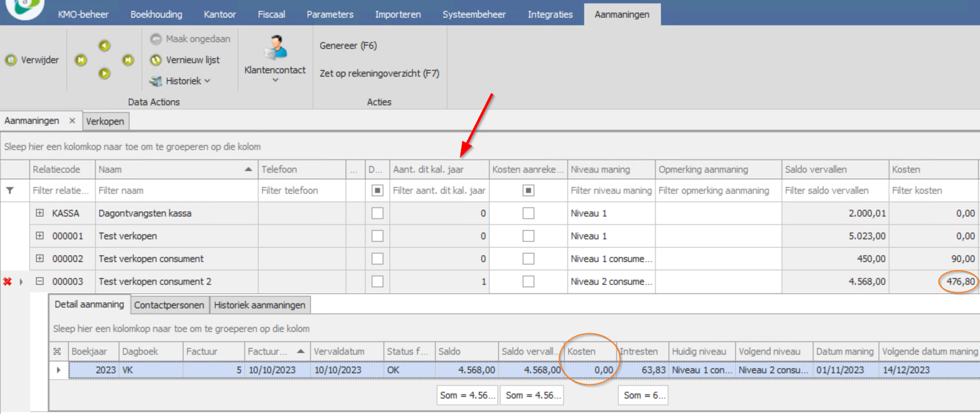Check Kosten aanrekenen for Test verkopen consument
Image resolution: width=980 pixels, height=414 pixels.
point(528,259)
